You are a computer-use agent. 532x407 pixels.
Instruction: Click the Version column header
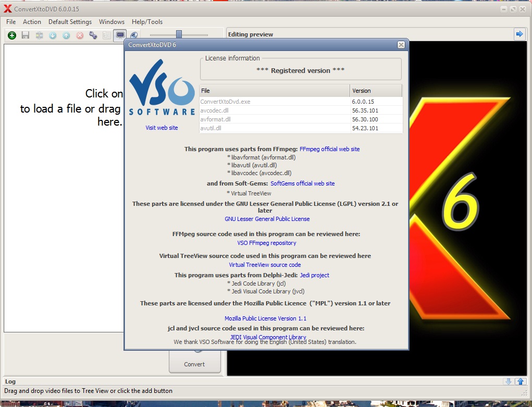click(376, 91)
